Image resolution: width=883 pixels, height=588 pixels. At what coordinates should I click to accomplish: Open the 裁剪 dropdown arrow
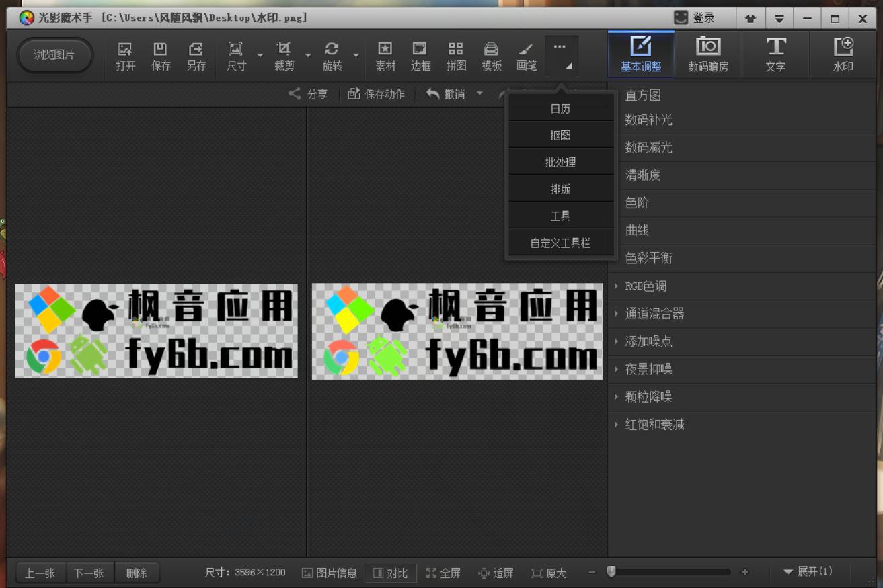(308, 55)
